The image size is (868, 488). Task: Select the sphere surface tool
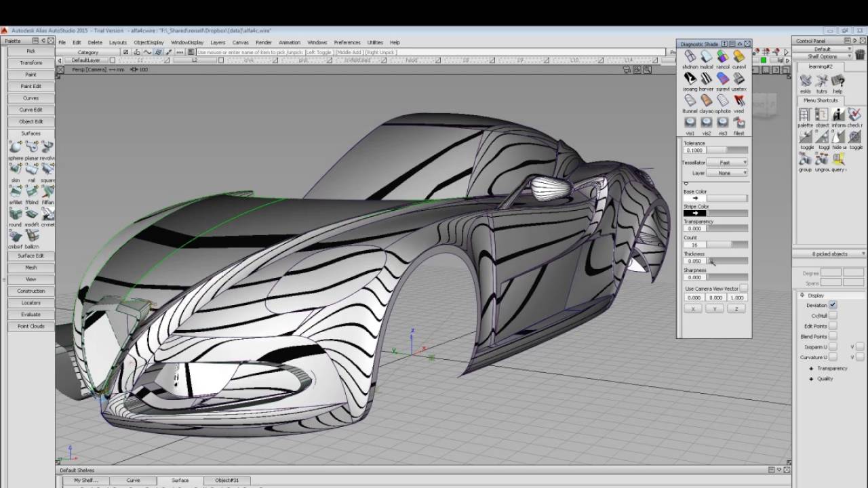tap(15, 148)
